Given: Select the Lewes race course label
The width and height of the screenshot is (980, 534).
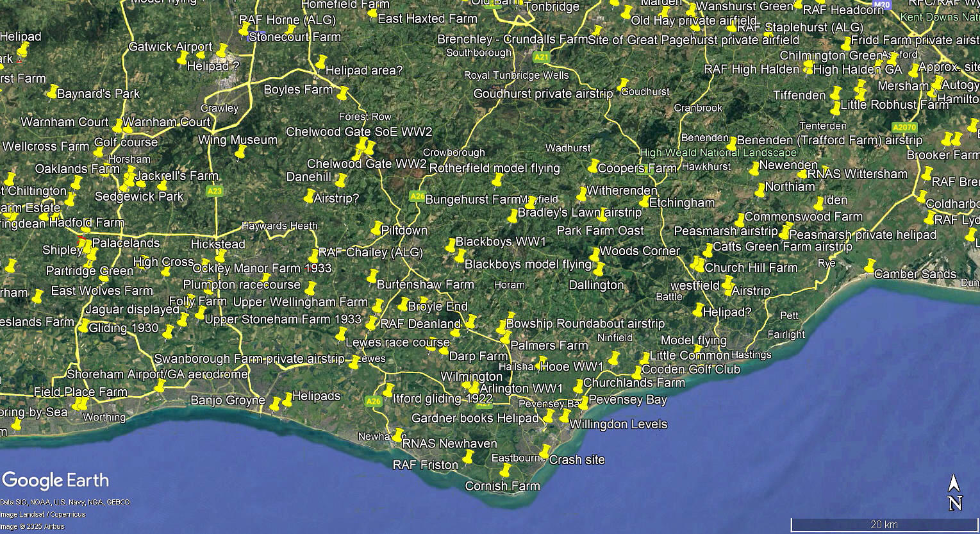Looking at the screenshot, I should coord(397,343).
